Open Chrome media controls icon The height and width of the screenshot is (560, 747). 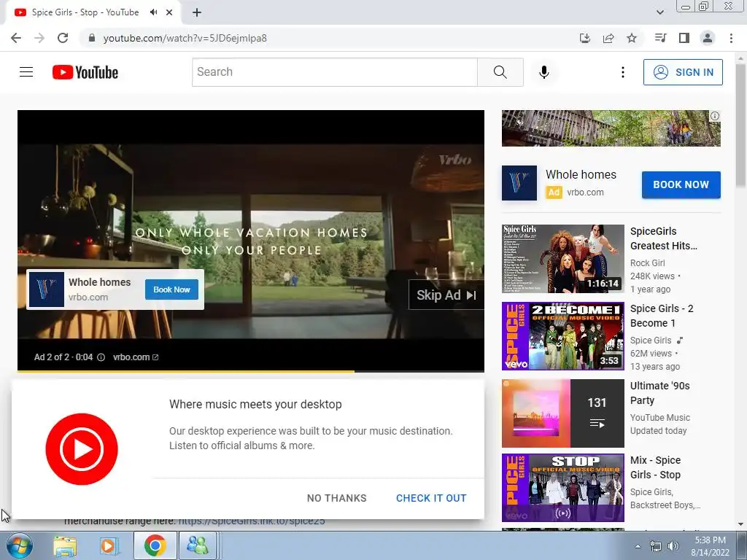tap(660, 38)
